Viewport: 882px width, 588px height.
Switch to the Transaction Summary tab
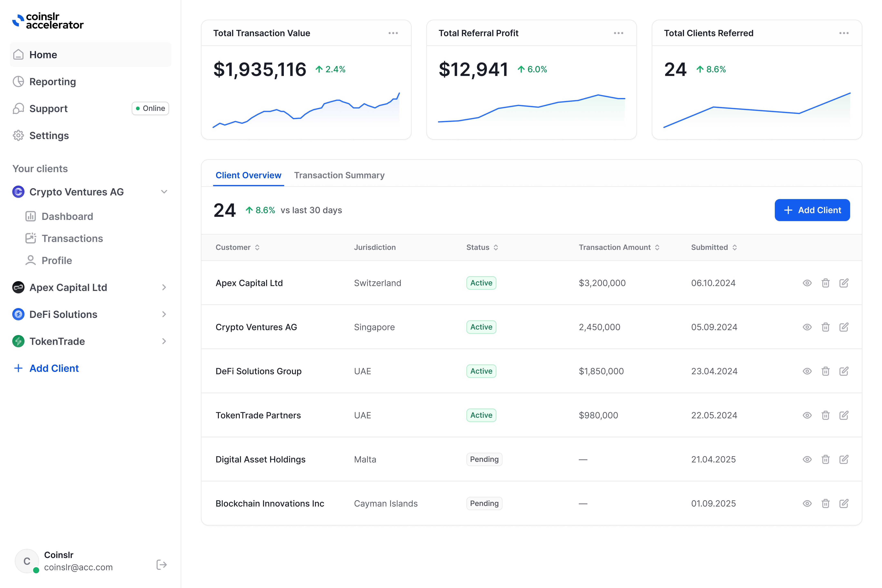pos(339,175)
